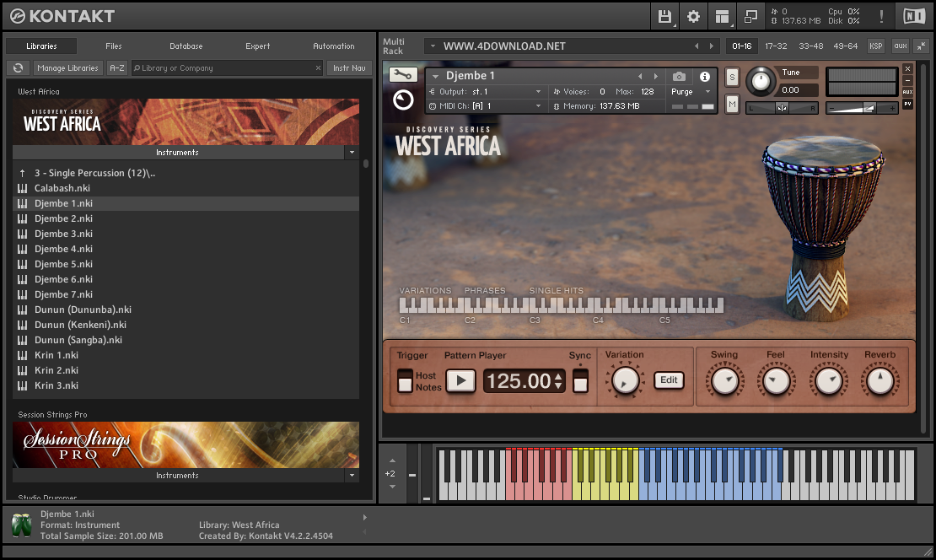Click the AUX button on instrument

pyautogui.click(x=907, y=92)
